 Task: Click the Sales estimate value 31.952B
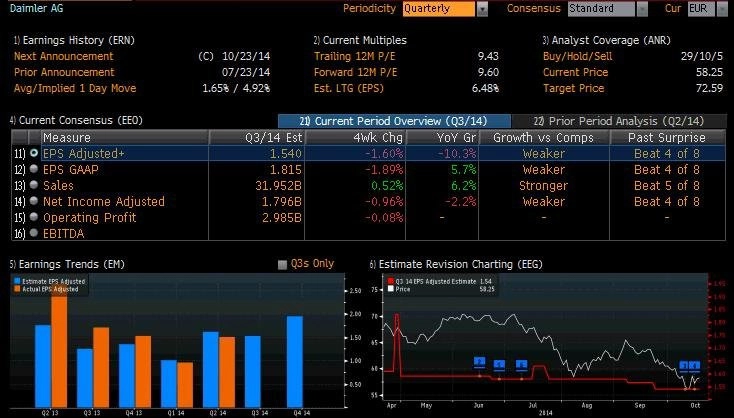(278, 185)
